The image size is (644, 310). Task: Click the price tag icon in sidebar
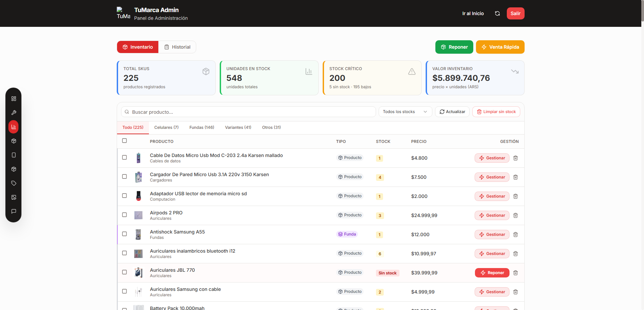(14, 183)
